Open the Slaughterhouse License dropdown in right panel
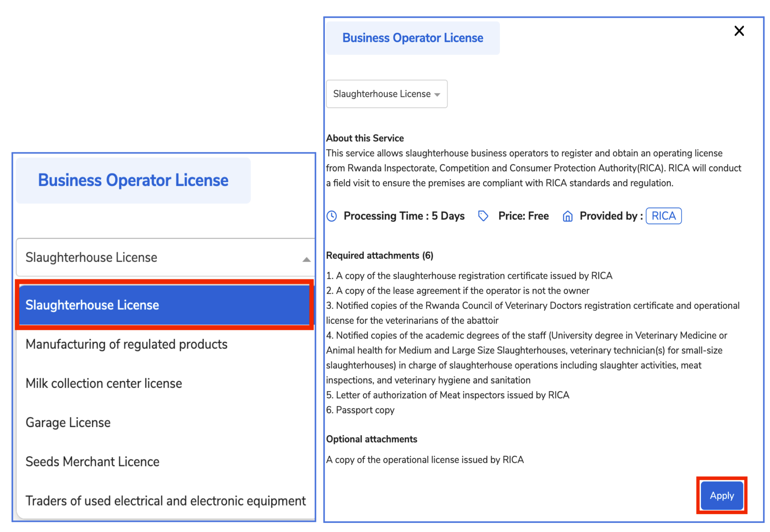This screenshot has width=770, height=532. [x=386, y=94]
